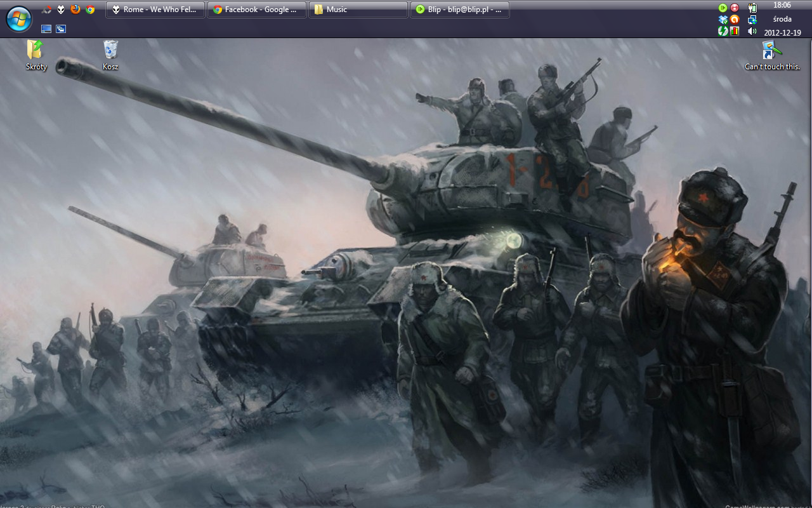Click the grey-and-red circular quick launch icon
812x508 pixels.
(46, 10)
